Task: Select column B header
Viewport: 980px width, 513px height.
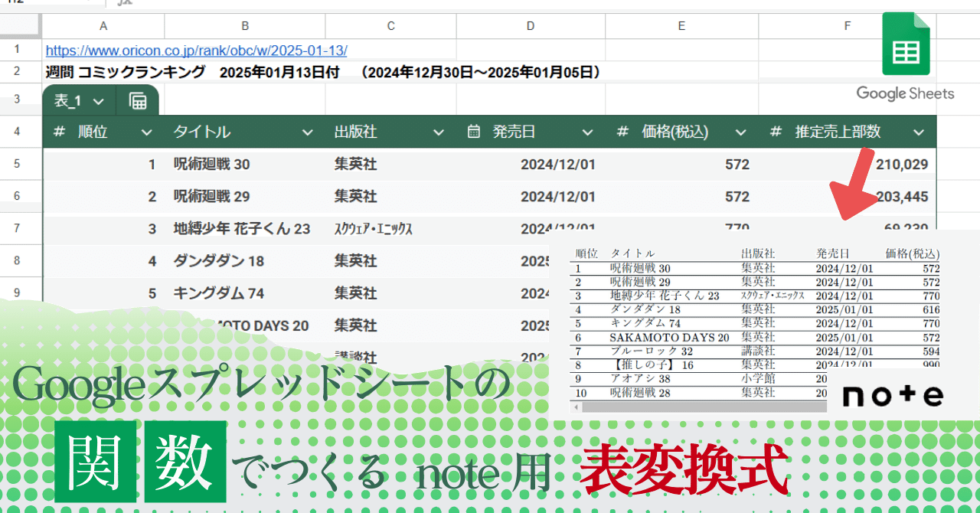Action: (245, 26)
